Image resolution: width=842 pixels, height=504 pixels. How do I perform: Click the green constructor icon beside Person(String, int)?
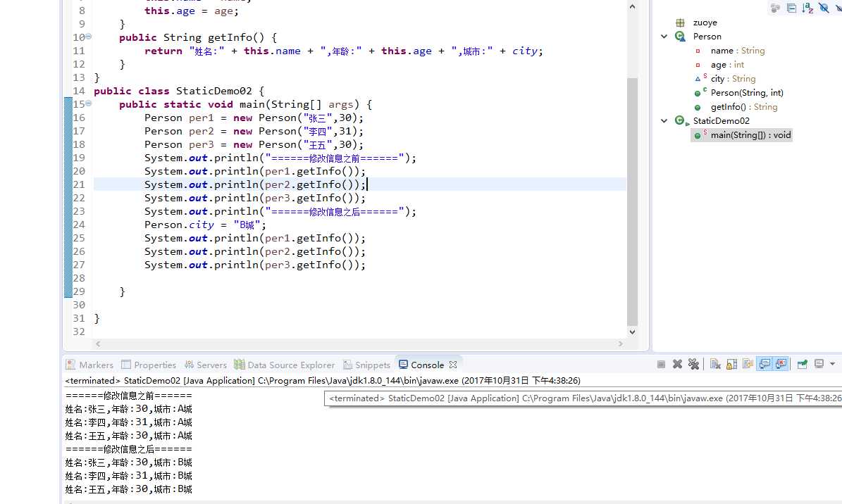click(x=698, y=94)
